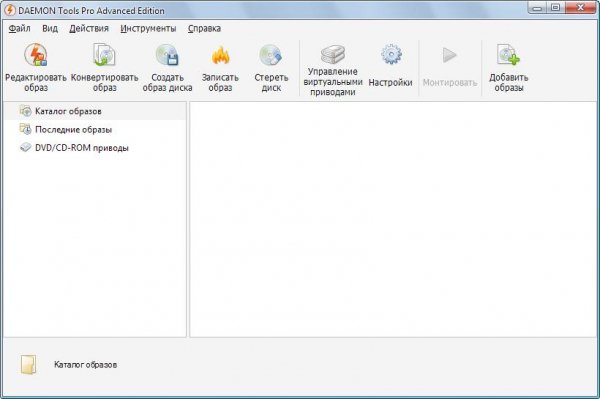Click Каталог образов text in bottom panel
The height and width of the screenshot is (399, 600).
coord(85,365)
